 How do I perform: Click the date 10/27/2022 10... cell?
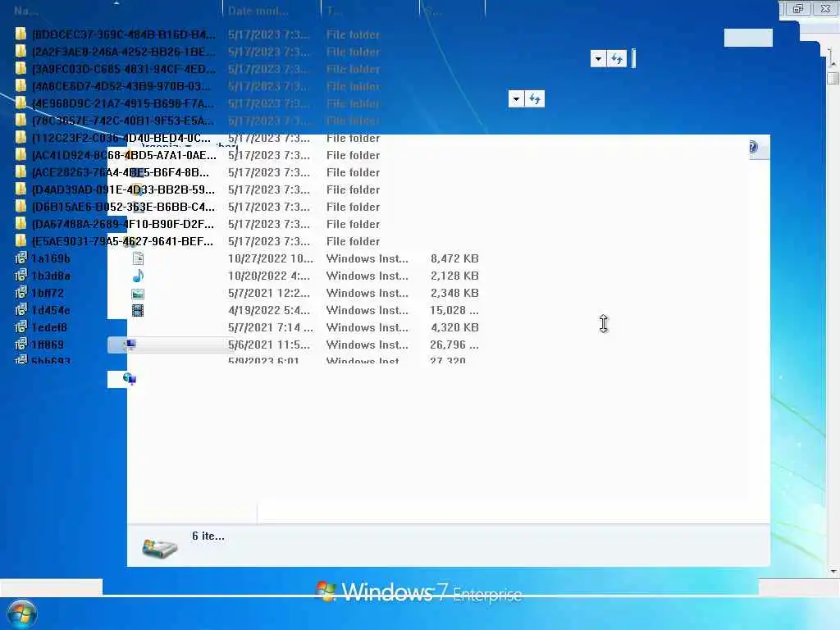pyautogui.click(x=271, y=258)
